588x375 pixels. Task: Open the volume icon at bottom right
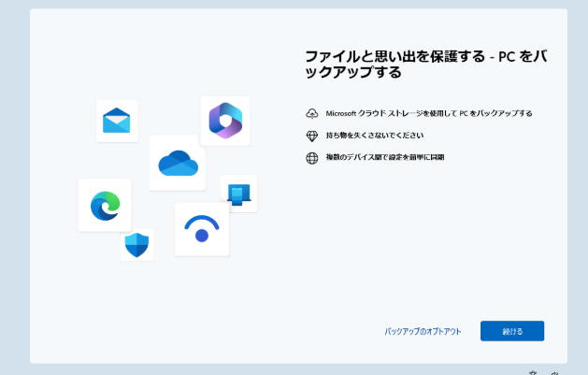pyautogui.click(x=554, y=372)
